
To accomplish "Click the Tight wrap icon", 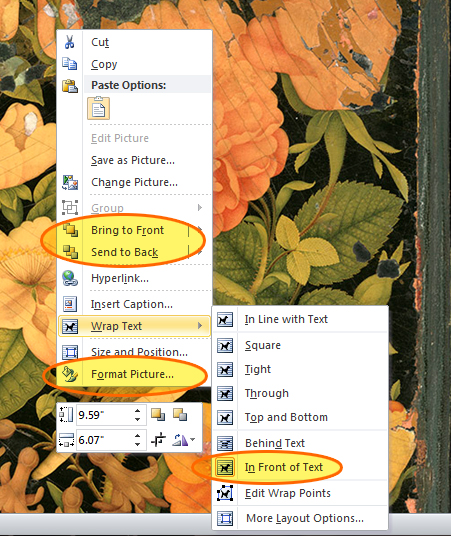I will tap(225, 370).
